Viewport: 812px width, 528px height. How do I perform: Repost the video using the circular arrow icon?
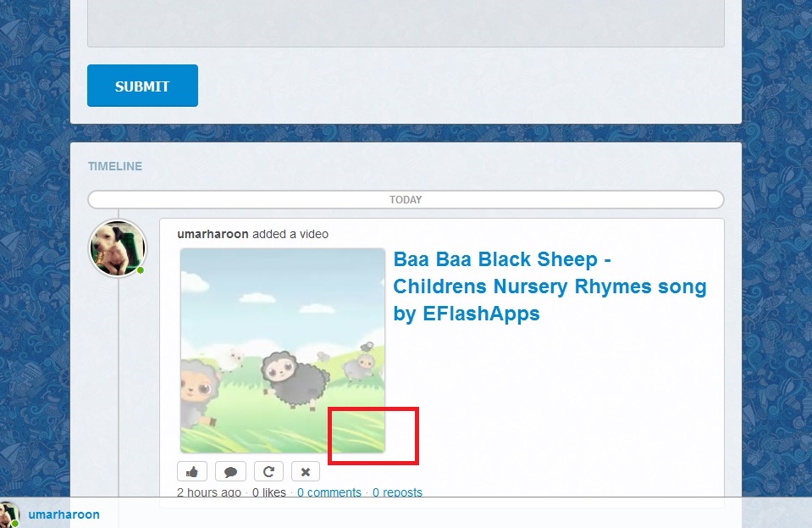click(x=268, y=471)
